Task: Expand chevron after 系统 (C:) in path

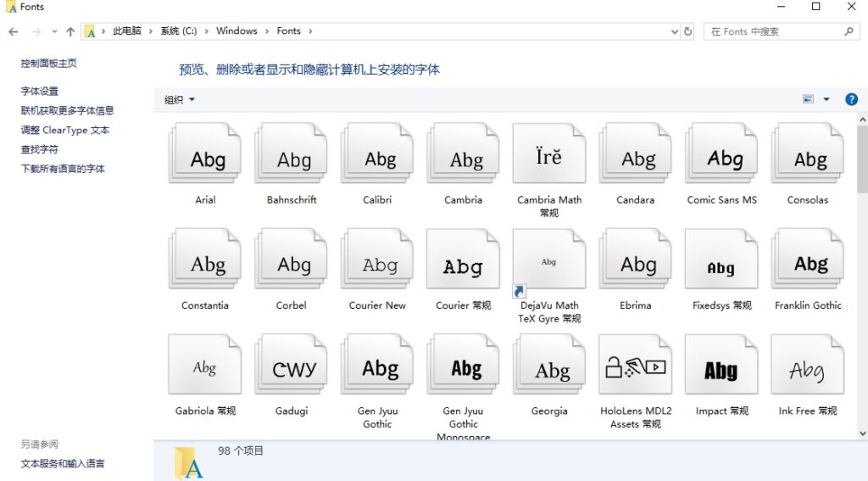Action: (207, 31)
